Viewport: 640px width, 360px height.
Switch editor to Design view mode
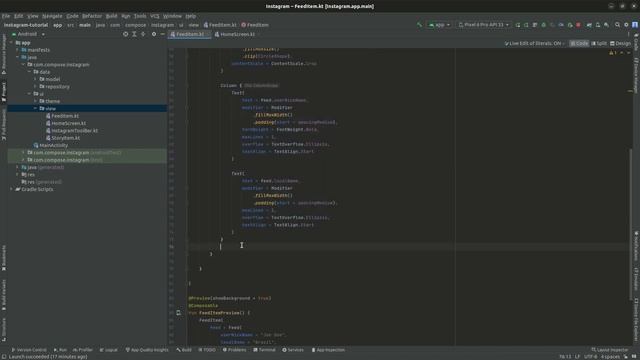coord(620,43)
